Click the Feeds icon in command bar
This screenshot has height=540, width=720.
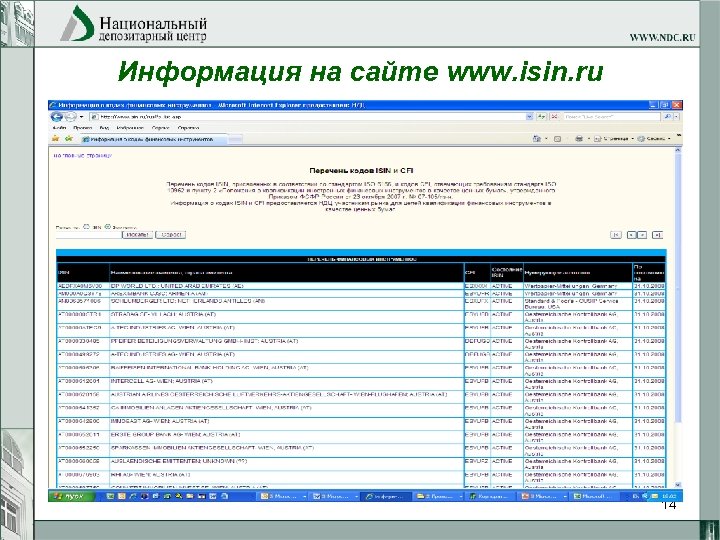[x=557, y=138]
